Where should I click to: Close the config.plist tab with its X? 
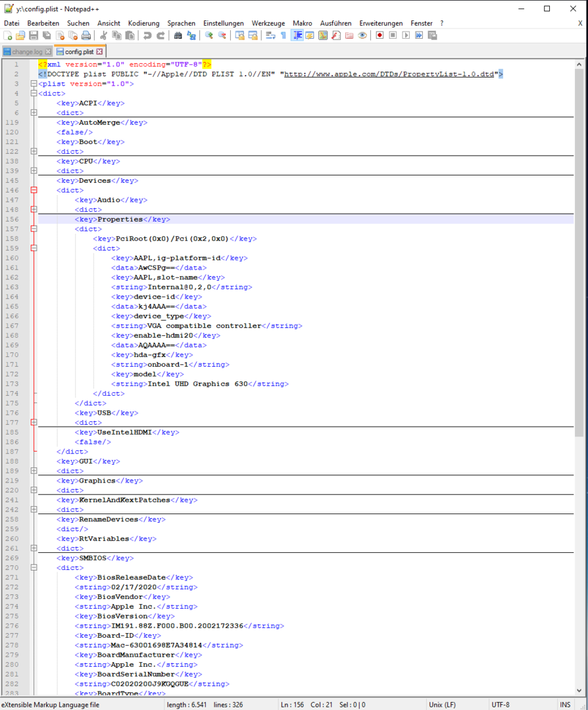[x=99, y=51]
